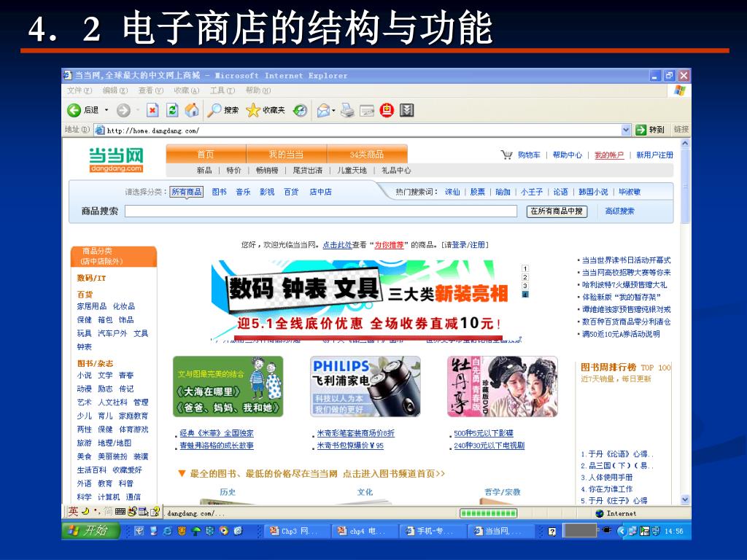Click the Print icon in toolbar

click(347, 111)
